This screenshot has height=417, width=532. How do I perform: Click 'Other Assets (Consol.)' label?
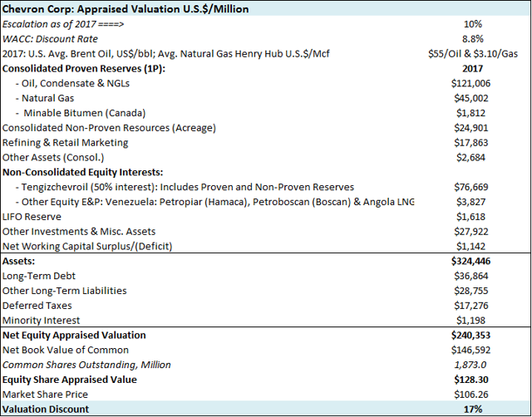53,157
